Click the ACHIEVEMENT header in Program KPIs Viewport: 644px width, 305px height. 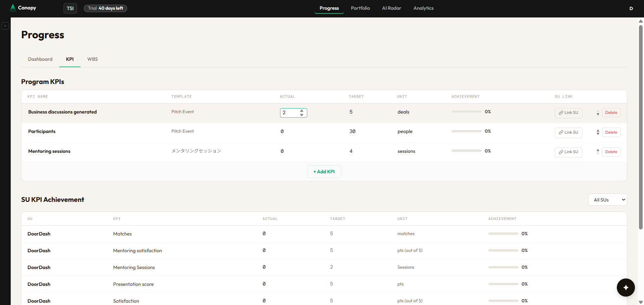(x=465, y=96)
